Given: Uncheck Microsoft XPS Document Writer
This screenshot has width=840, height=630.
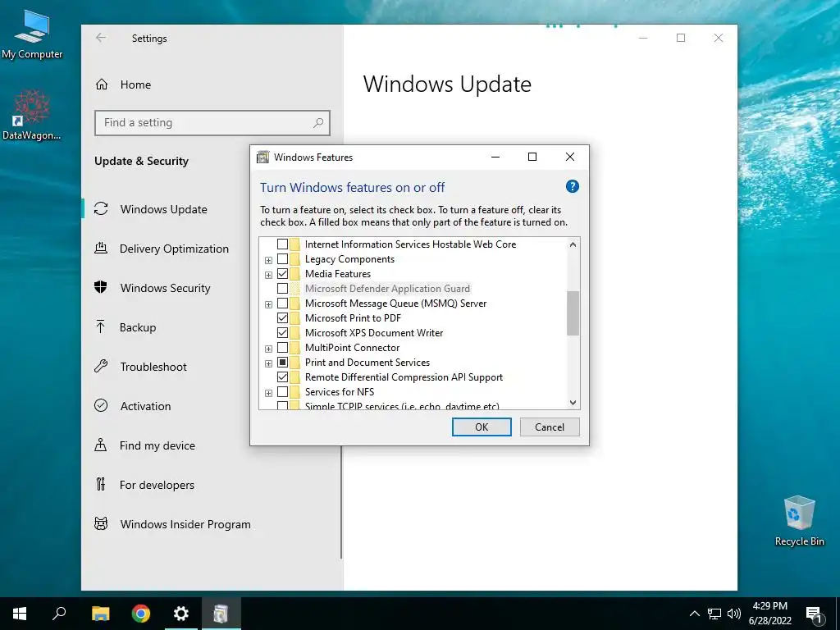Looking at the screenshot, I should point(282,333).
